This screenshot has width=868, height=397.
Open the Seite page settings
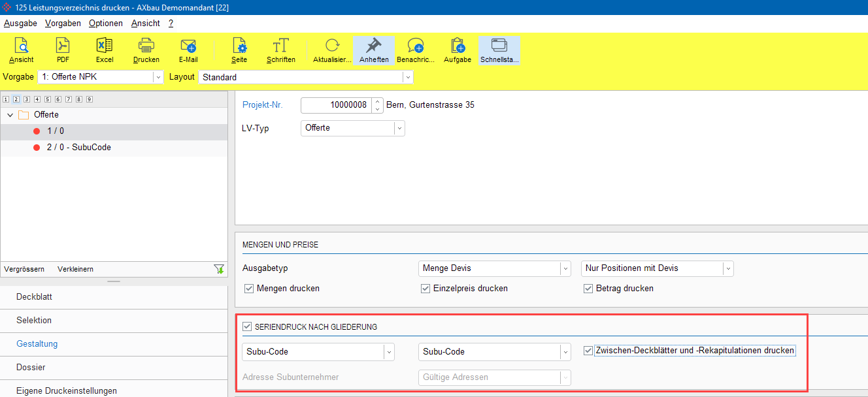(x=239, y=50)
